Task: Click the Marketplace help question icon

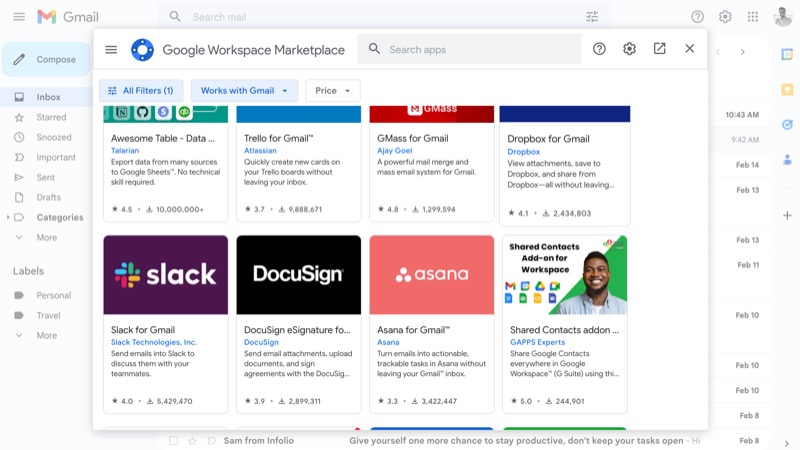Action: click(x=599, y=49)
